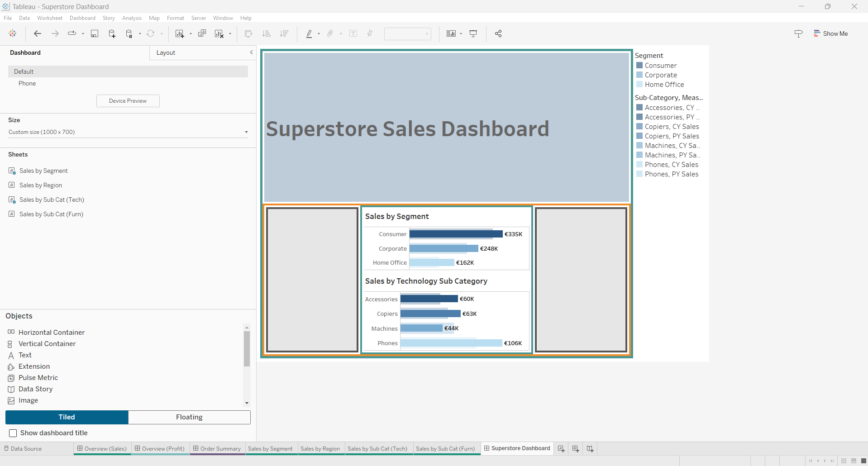
Task: Click the Duplicate sheet toolbar icon
Action: 202,33
